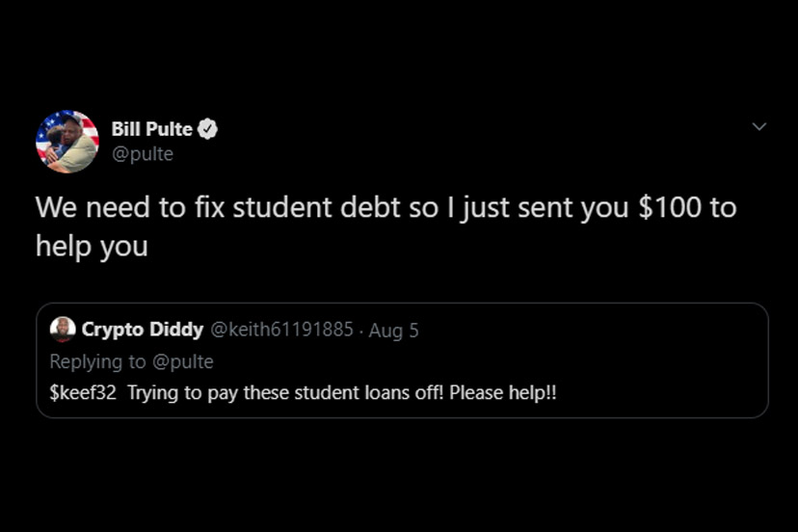Open Crypto Diddy's profile name link
This screenshot has height=532, width=798.
coord(142,330)
